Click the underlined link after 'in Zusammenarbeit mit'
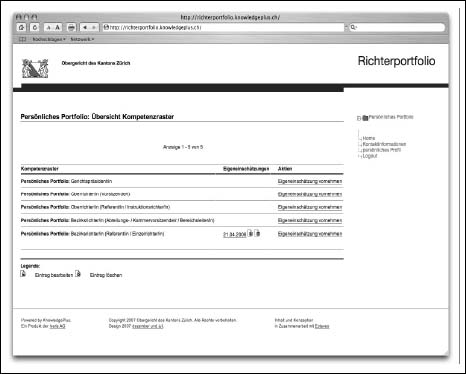466x374 pixels. tap(322, 326)
